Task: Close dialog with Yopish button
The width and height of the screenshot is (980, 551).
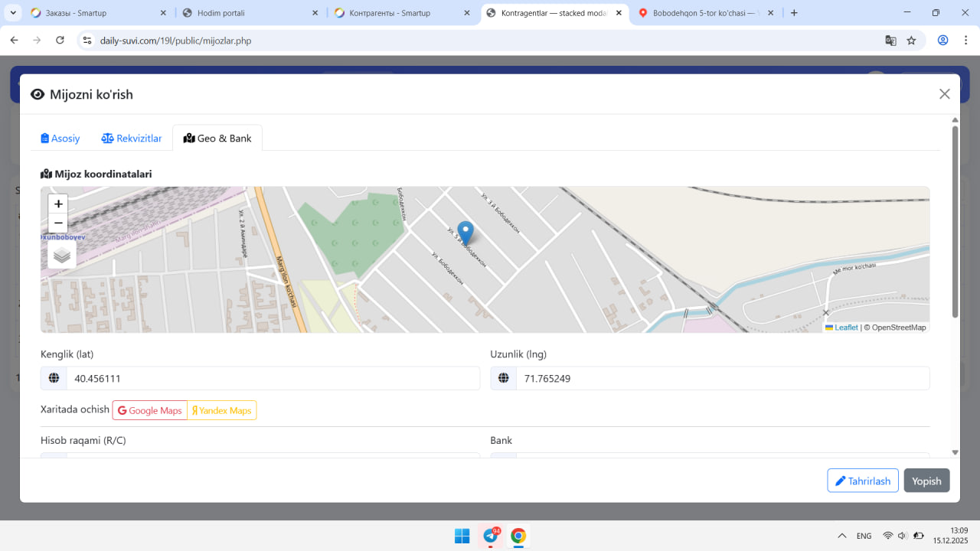Action: click(926, 481)
